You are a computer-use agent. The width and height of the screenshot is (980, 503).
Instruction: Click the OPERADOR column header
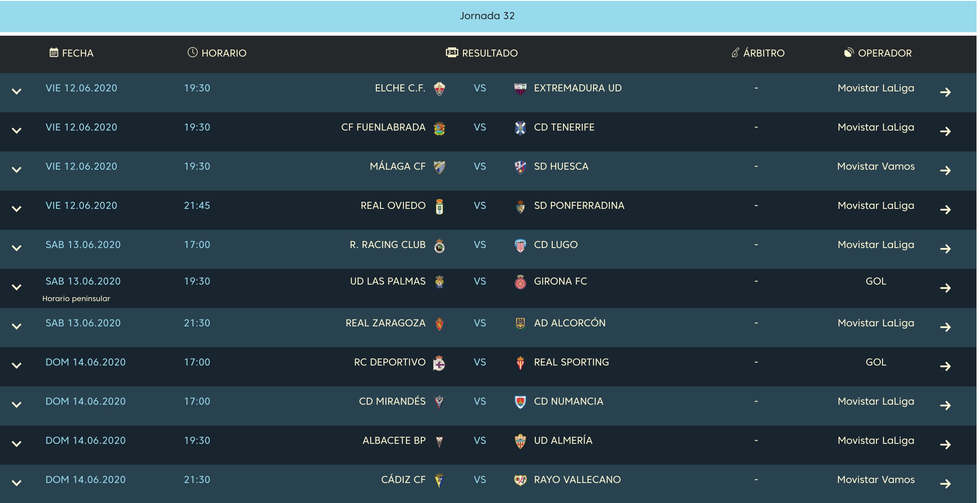point(878,53)
